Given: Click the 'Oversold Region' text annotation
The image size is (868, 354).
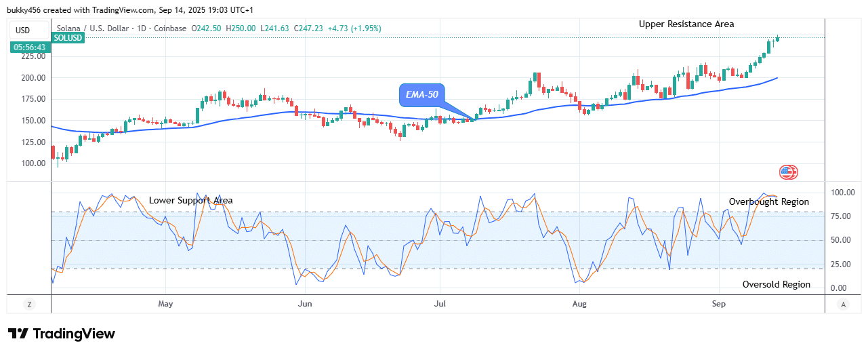Looking at the screenshot, I should [x=777, y=284].
